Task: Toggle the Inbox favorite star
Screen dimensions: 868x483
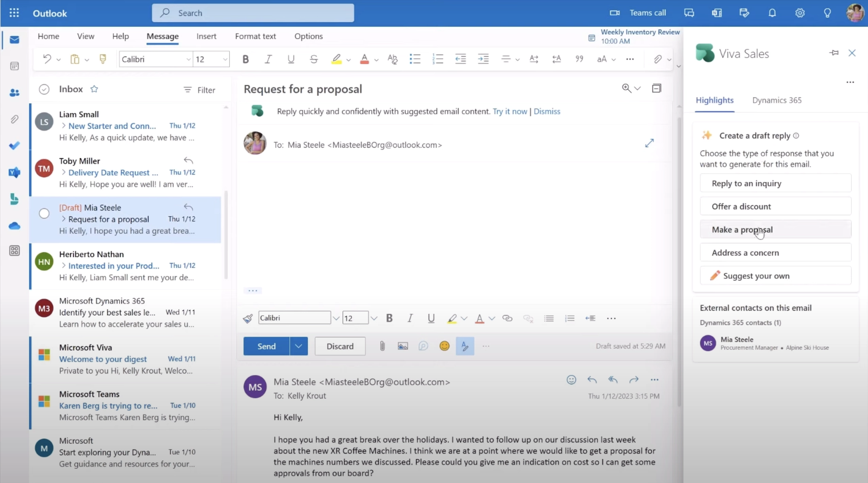Action: point(94,89)
